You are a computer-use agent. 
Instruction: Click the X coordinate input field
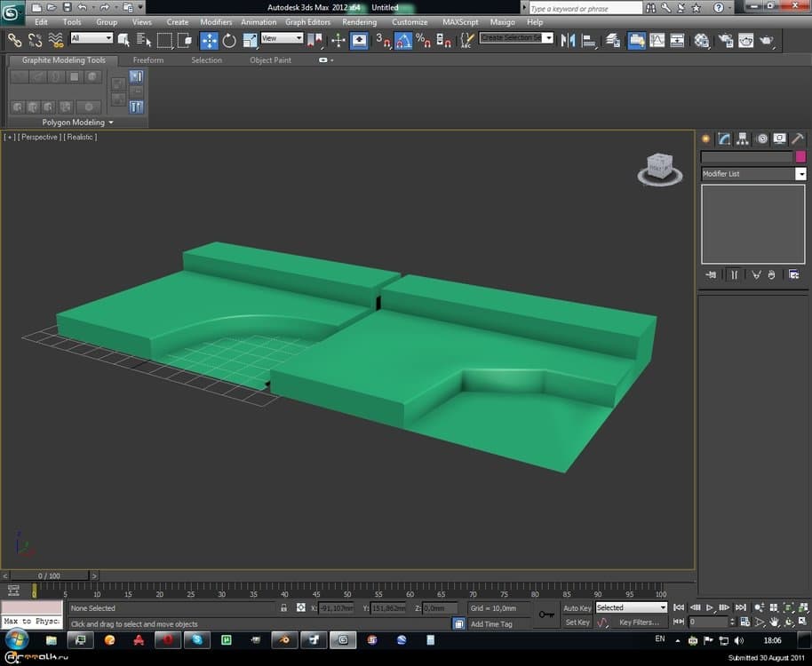click(x=336, y=608)
